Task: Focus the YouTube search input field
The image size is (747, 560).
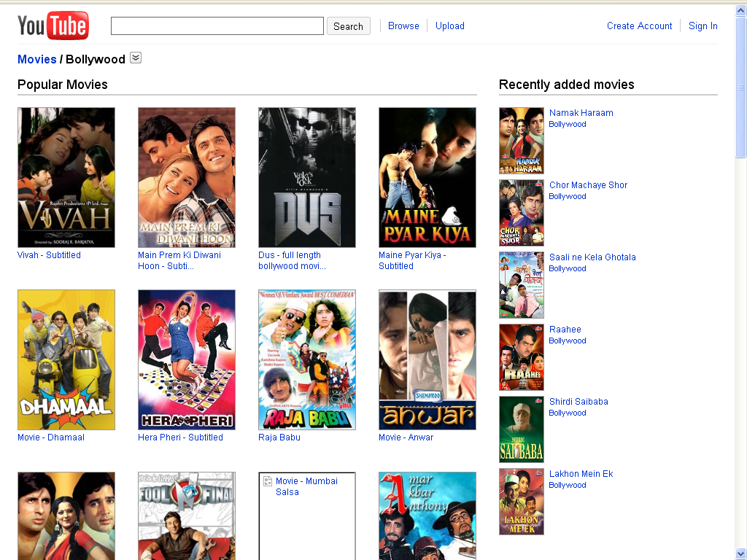Action: click(x=217, y=26)
